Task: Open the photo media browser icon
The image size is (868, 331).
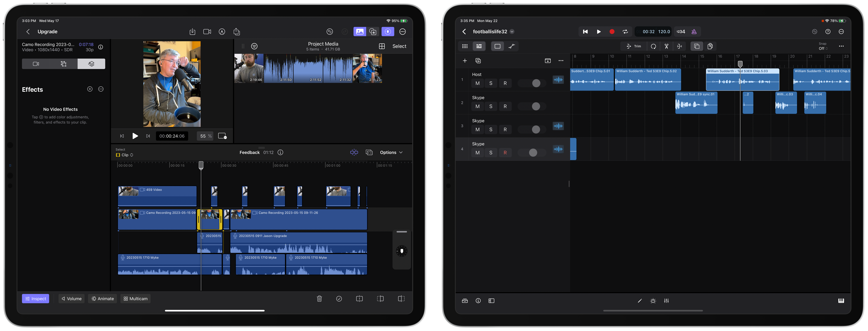Action: coord(360,32)
